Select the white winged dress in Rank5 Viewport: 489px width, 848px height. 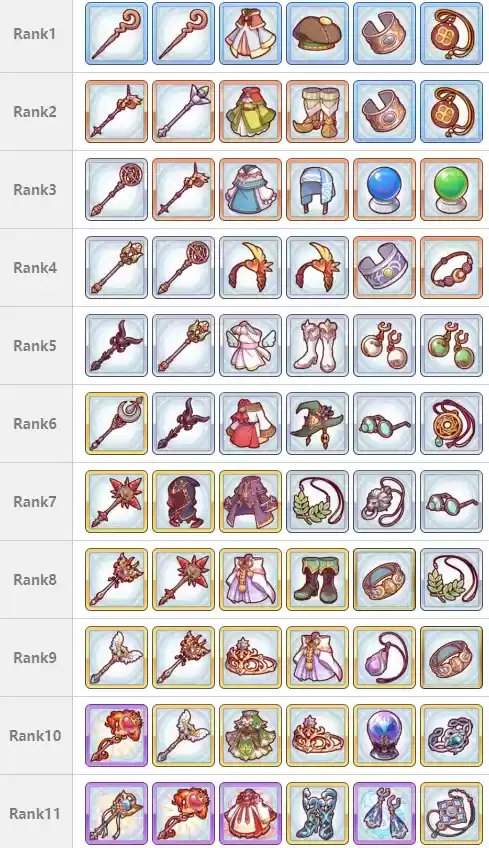250,345
